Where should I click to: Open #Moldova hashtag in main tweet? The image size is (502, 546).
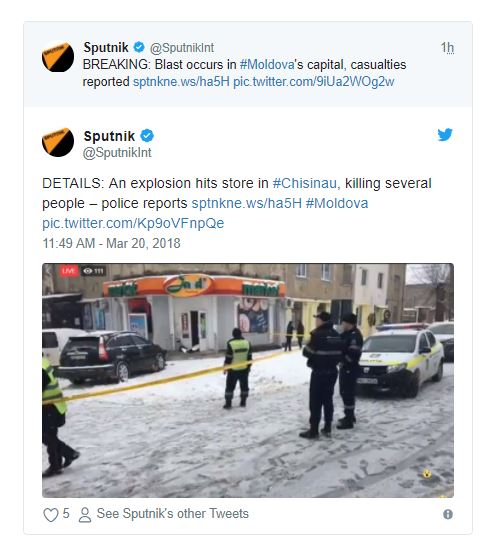pyautogui.click(x=337, y=203)
